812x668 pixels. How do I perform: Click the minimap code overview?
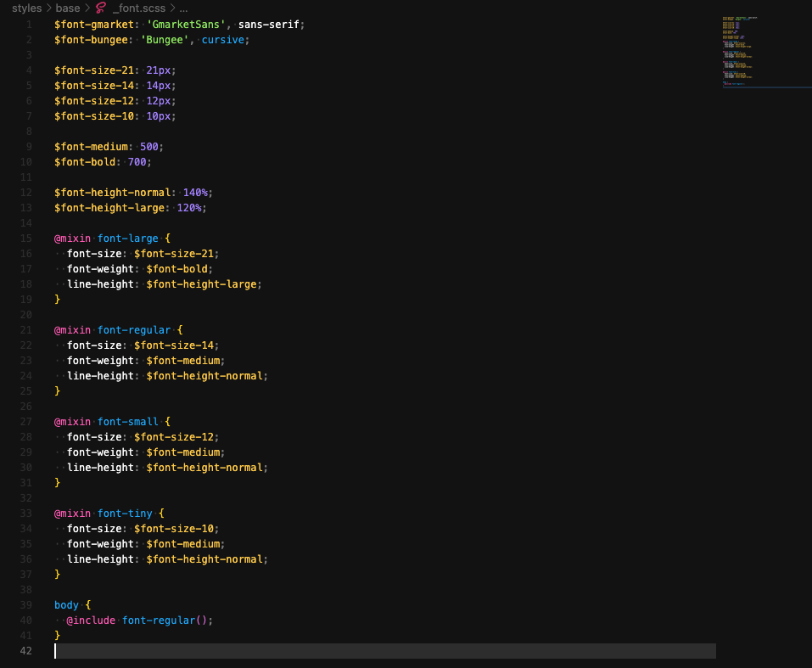tap(740, 51)
